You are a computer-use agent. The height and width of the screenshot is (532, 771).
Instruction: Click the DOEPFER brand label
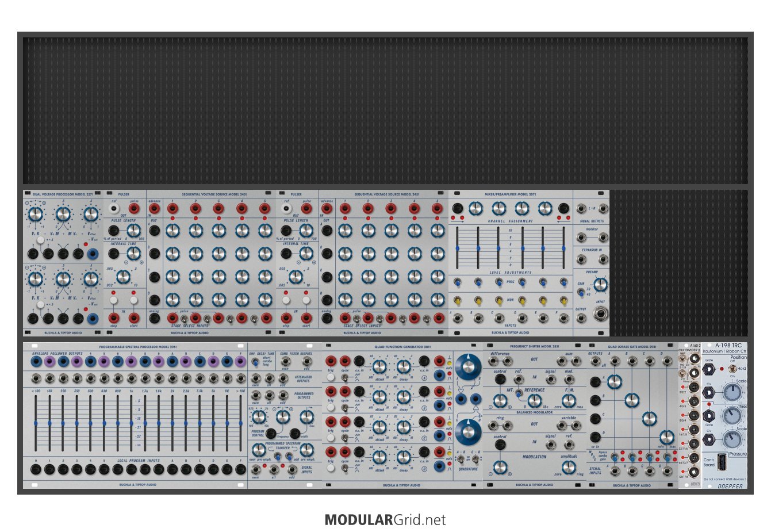click(x=730, y=486)
